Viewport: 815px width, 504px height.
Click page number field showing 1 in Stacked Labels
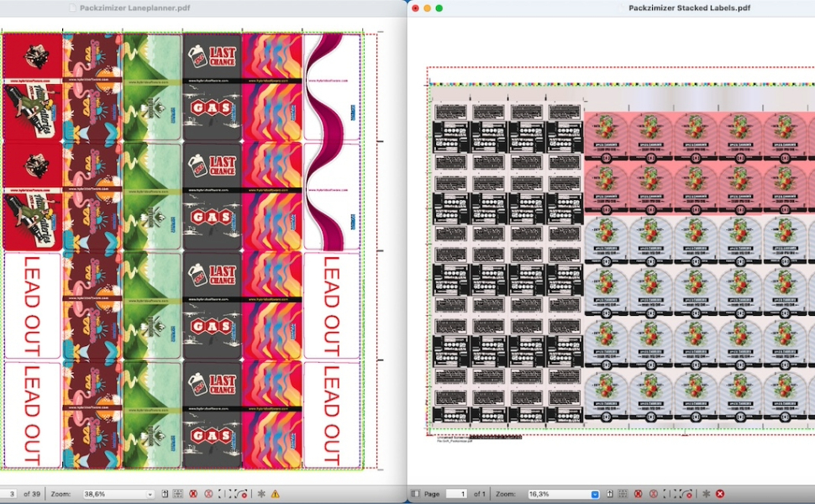(x=456, y=494)
